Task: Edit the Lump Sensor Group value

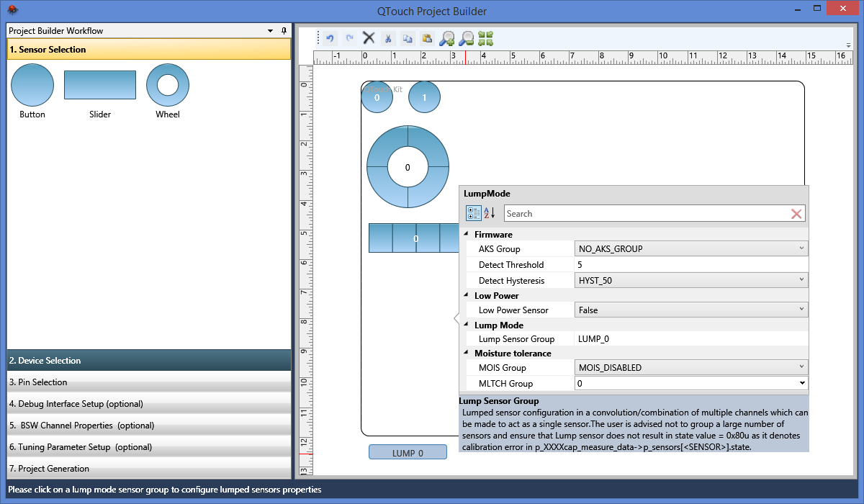Action: (691, 339)
